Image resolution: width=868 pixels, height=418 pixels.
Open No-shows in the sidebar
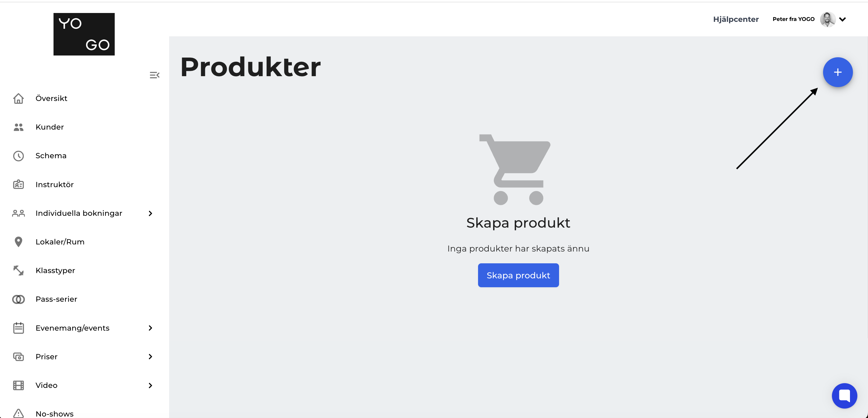tap(54, 414)
